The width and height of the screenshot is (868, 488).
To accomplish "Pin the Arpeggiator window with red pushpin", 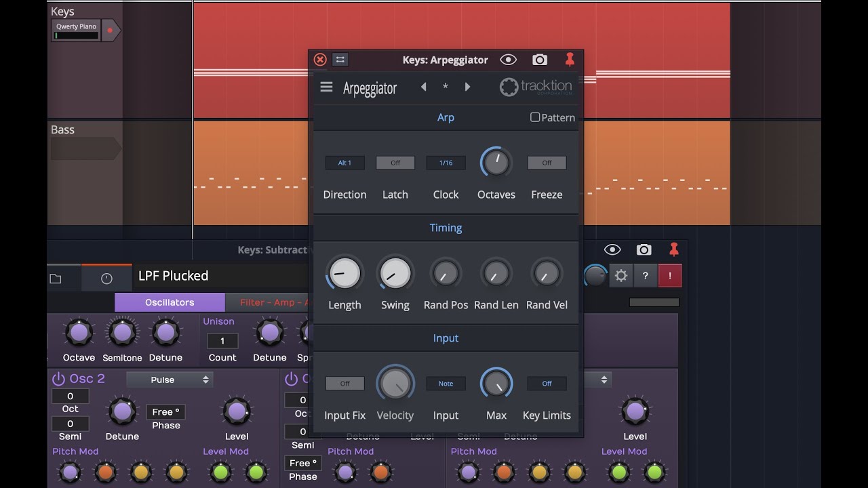I will point(570,60).
